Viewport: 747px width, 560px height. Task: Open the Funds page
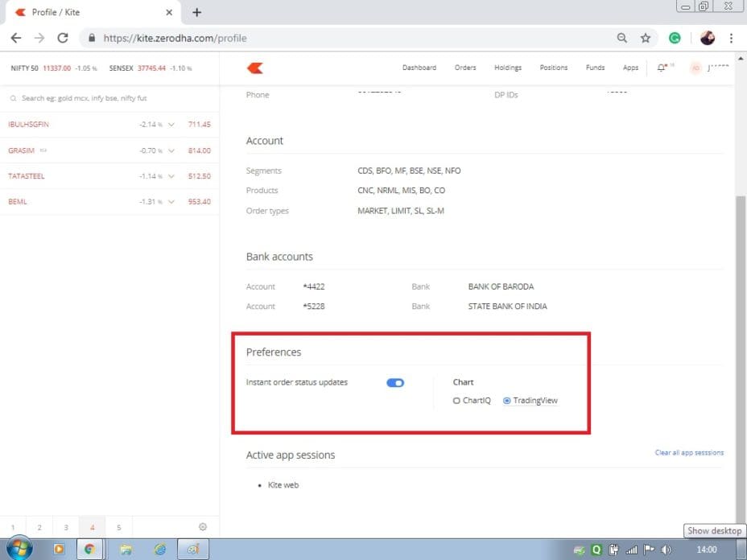click(595, 68)
